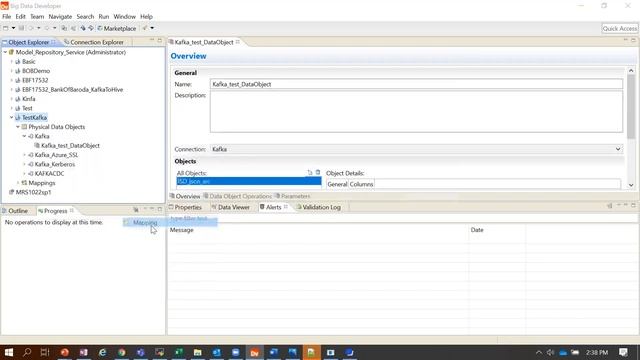Screen dimensions: 640x360
Task: Switch to the Object Explorer tab
Action: (x=29, y=42)
